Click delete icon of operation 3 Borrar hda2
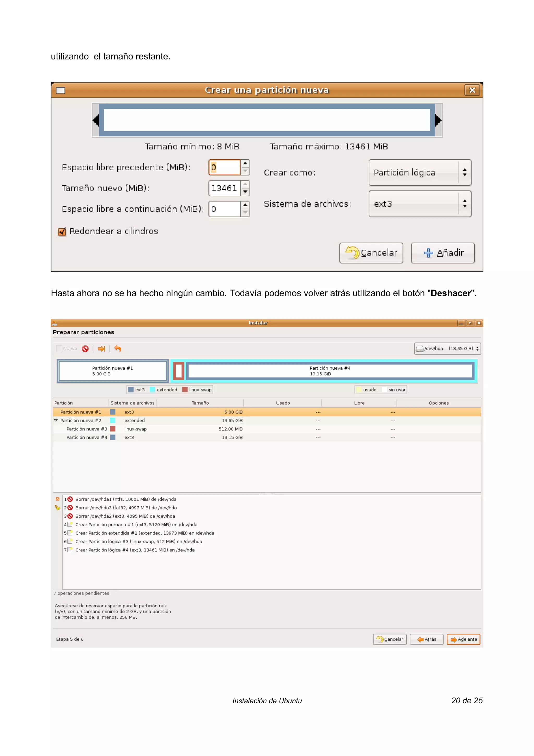 70,516
